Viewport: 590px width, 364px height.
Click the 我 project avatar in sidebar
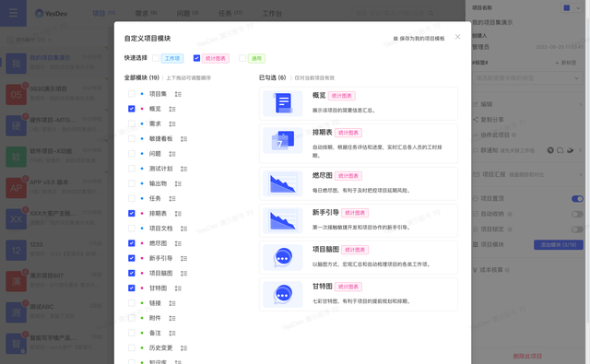[x=17, y=64]
